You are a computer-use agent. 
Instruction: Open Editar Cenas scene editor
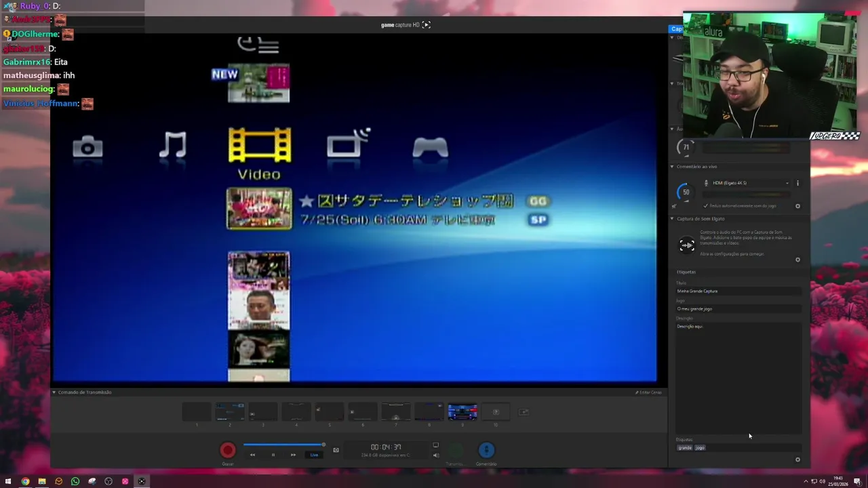[648, 392]
